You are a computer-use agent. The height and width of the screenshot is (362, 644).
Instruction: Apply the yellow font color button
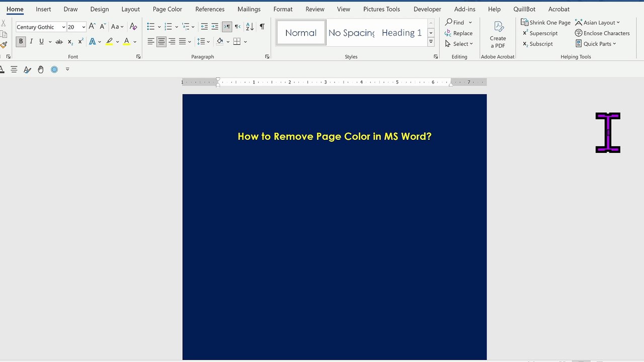(x=126, y=42)
